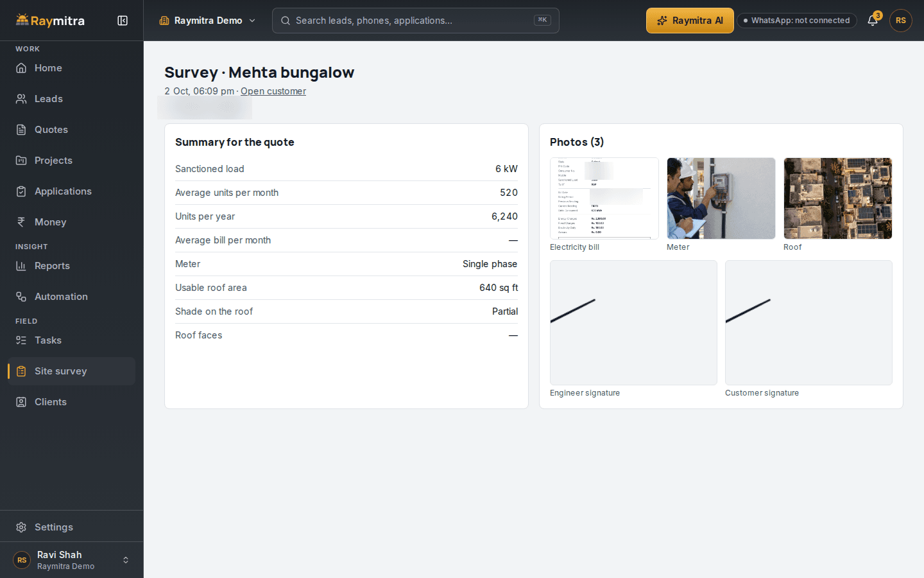View the Roof aerial photo thumbnail
This screenshot has height=578, width=924.
(x=838, y=198)
